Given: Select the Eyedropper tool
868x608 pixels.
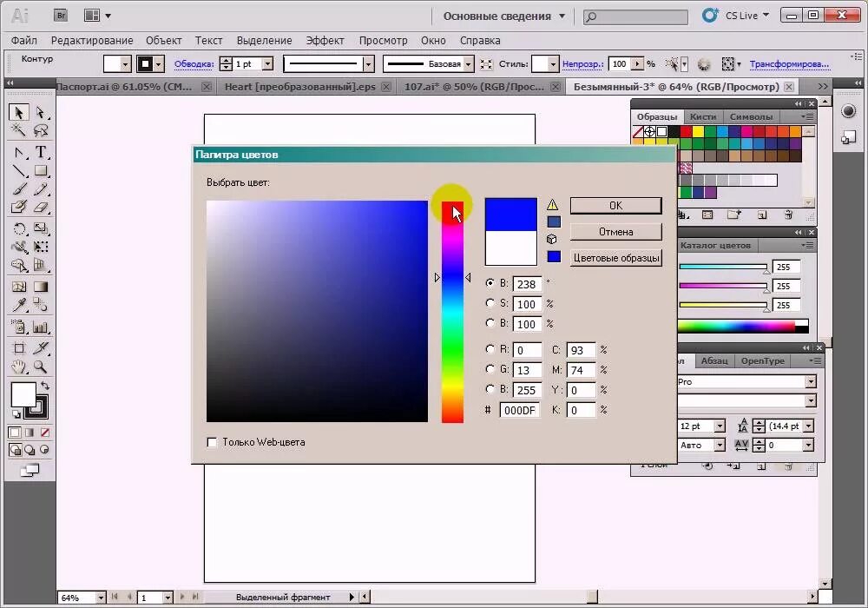Looking at the screenshot, I should [x=18, y=305].
